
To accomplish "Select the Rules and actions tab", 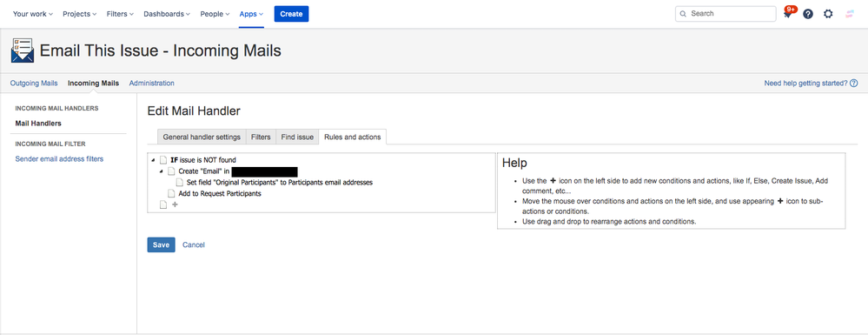I will click(353, 137).
